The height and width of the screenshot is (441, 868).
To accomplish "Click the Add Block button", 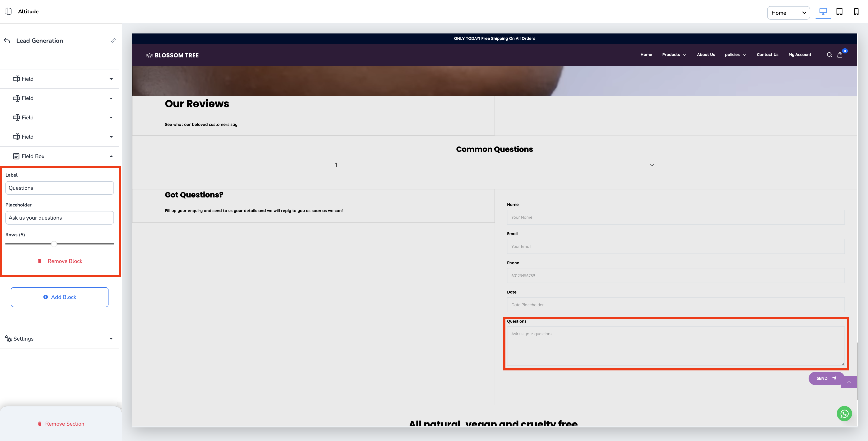I will point(60,297).
